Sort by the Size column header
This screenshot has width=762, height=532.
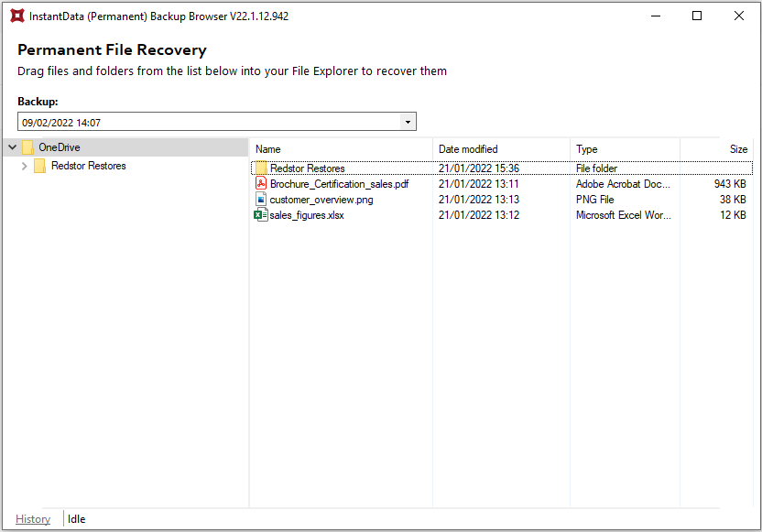(716, 149)
